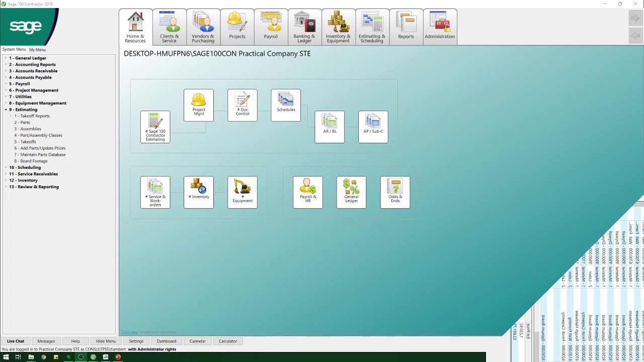644x362 pixels.
Task: Expand the 7 - Utilities tree node
Action: click(x=6, y=97)
